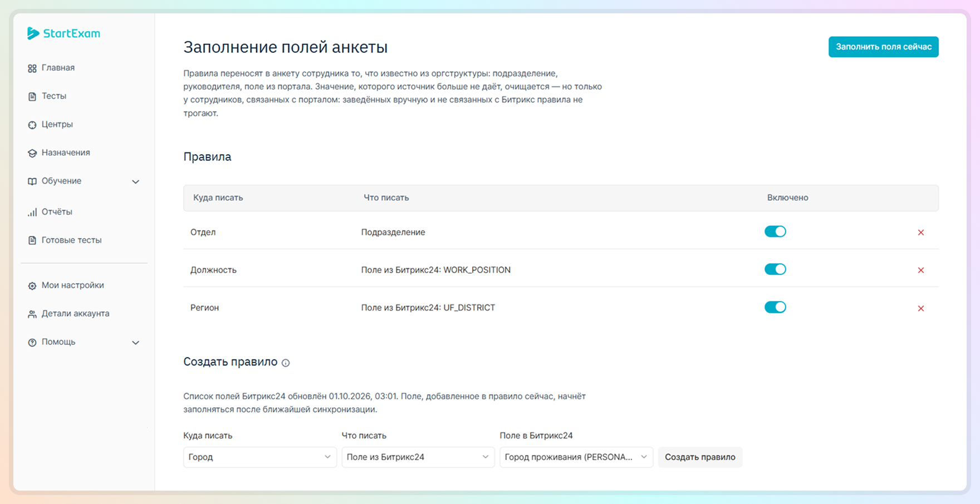
Task: Click the Помощь question mark icon
Action: (32, 343)
